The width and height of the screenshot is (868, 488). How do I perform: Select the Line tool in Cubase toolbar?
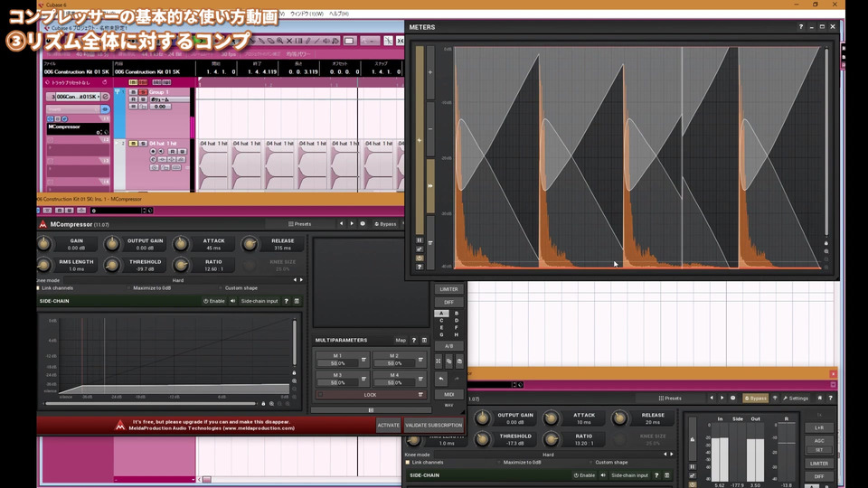(317, 41)
